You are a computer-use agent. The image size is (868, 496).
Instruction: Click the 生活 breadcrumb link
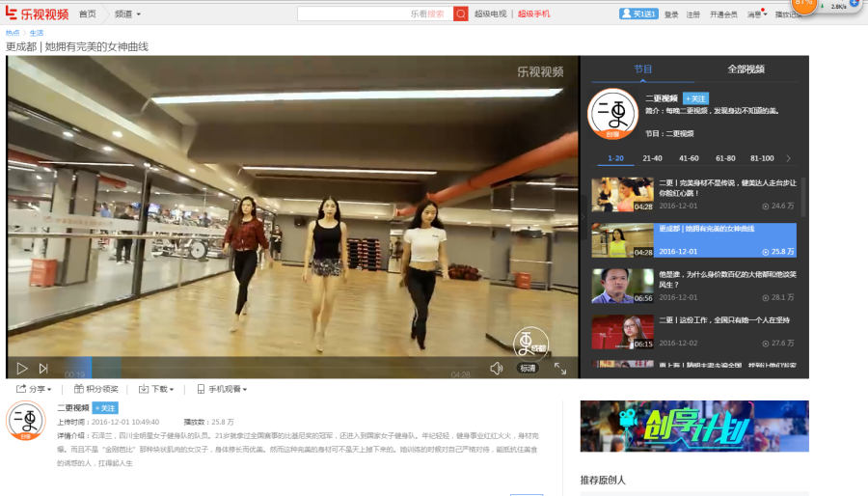tap(37, 33)
